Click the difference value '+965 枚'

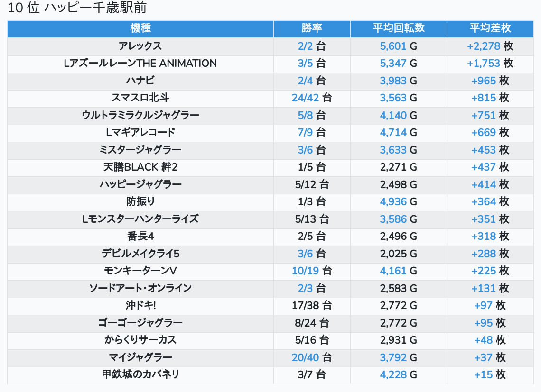[x=490, y=81]
